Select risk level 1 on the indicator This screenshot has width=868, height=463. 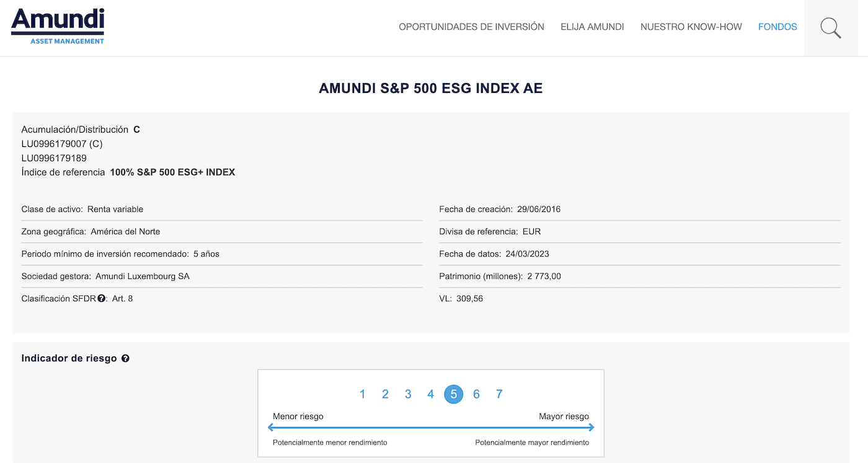pyautogui.click(x=363, y=394)
